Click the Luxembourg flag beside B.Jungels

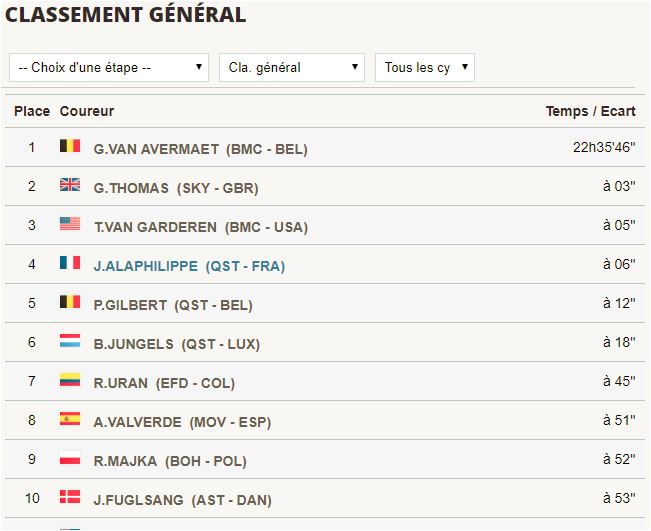(x=70, y=340)
